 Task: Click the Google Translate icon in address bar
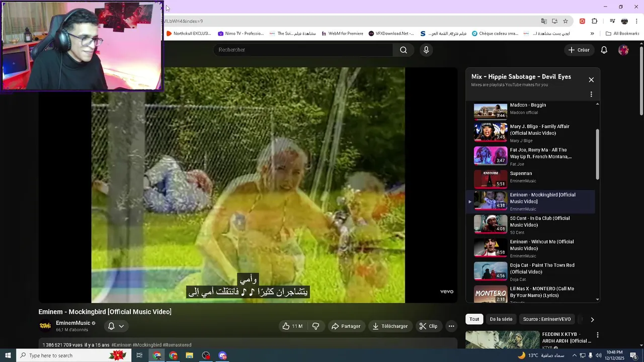click(544, 21)
